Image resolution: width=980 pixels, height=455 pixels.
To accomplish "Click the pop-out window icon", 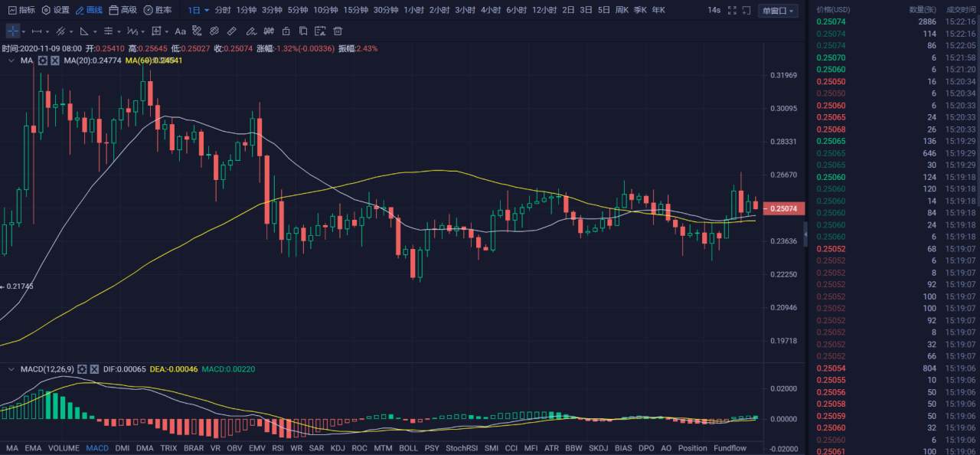I will coord(746,11).
